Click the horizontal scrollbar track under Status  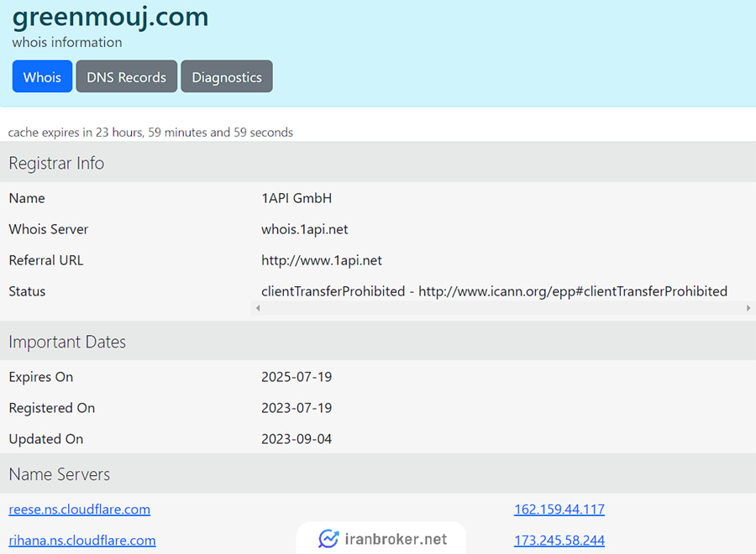[x=503, y=308]
